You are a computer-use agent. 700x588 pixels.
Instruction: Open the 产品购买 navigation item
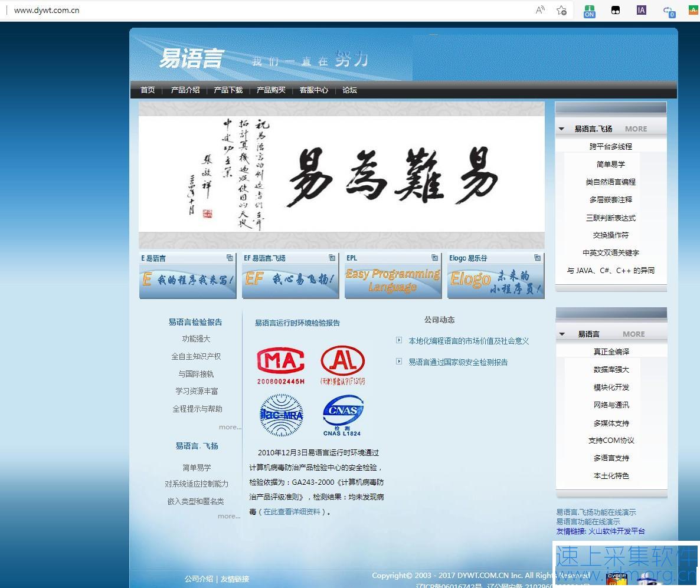pos(271,90)
